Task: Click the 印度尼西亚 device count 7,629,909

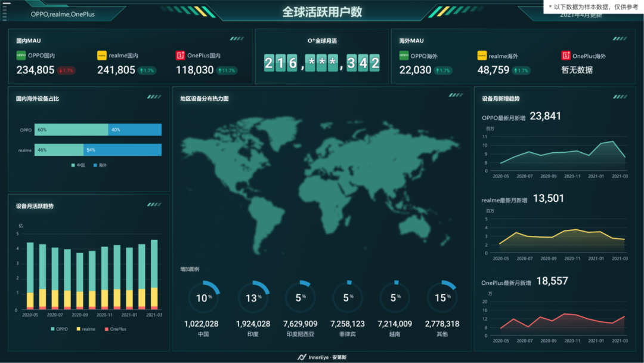Action: click(300, 324)
